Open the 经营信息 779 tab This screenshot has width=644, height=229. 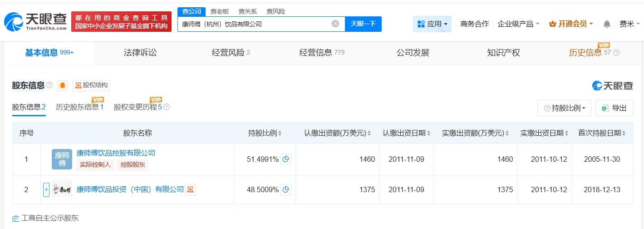click(x=322, y=53)
